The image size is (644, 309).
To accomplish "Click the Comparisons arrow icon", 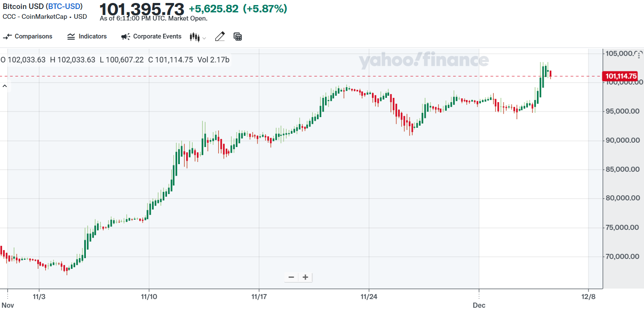I will (7, 36).
